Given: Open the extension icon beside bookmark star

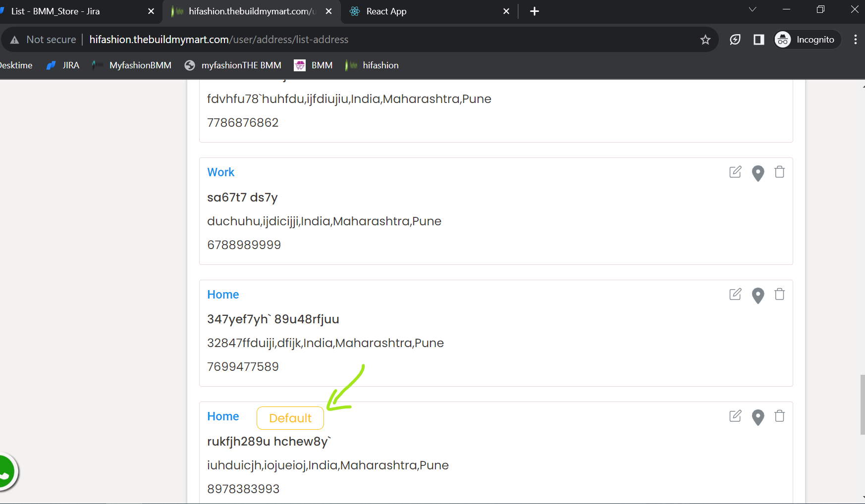Looking at the screenshot, I should (735, 40).
